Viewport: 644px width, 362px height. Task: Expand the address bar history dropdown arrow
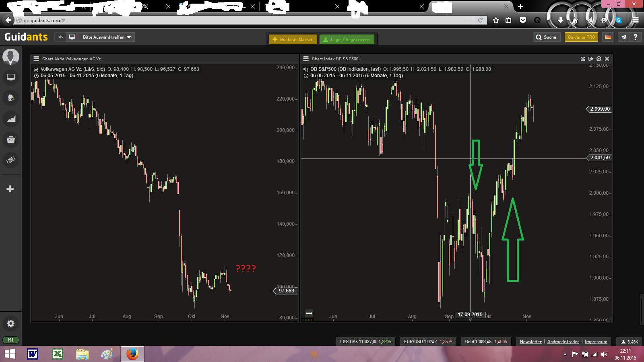tap(469, 20)
